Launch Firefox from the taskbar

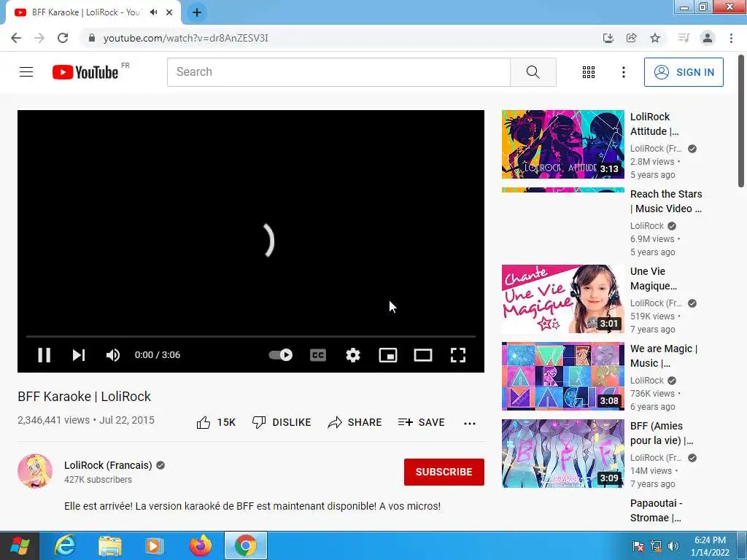200,545
